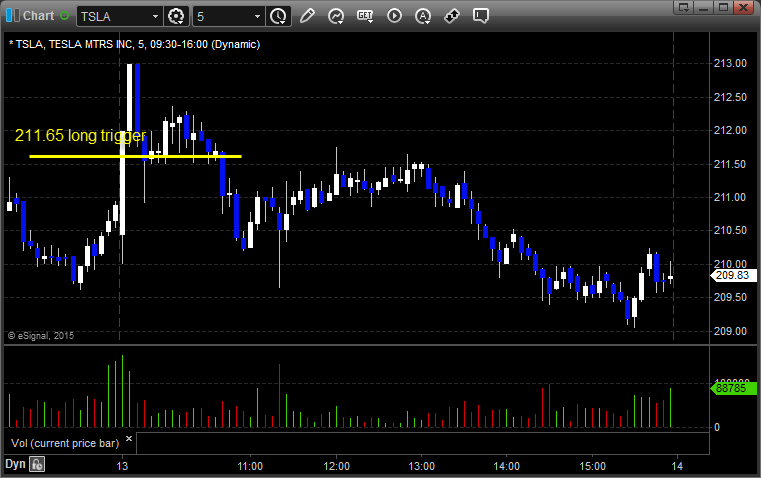This screenshot has height=478, width=761.
Task: Click the 15:00 time axis label
Action: [x=592, y=466]
